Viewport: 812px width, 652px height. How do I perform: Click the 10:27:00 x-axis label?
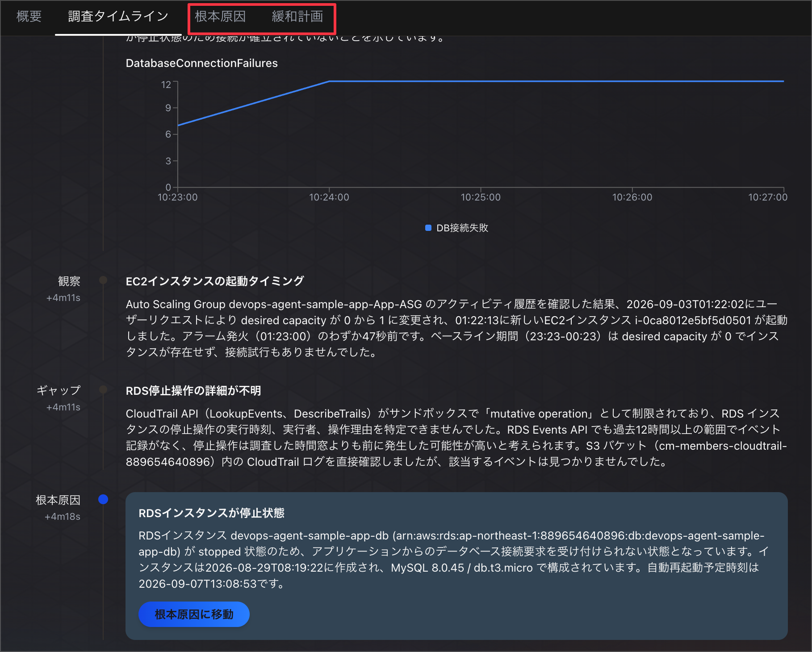768,197
